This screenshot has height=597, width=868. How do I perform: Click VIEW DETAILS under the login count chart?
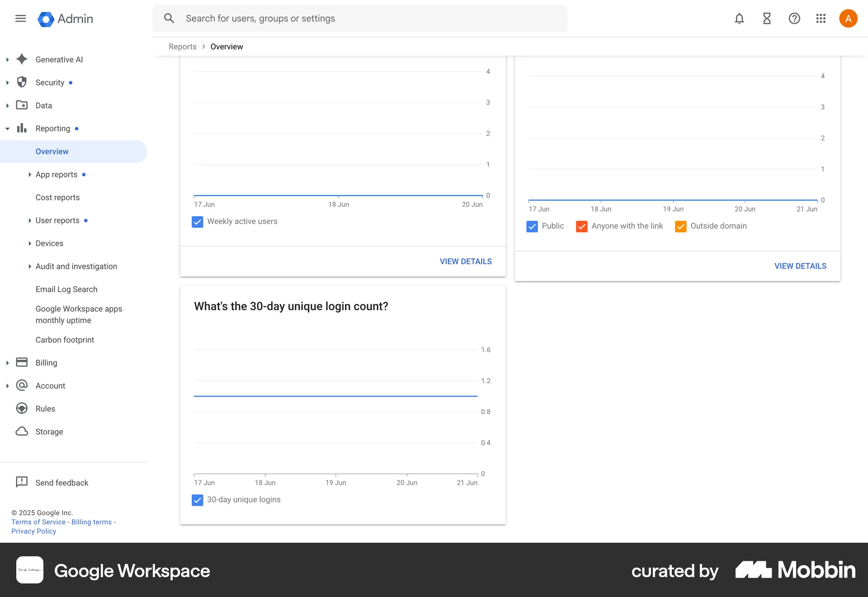466,261
